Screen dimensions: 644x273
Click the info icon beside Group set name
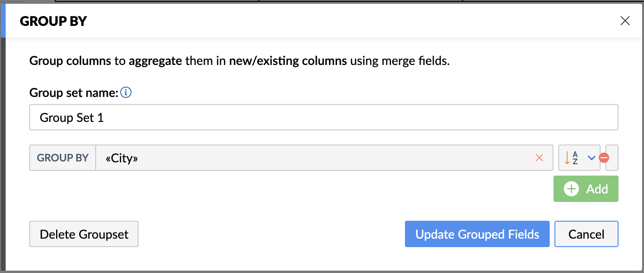tap(126, 93)
